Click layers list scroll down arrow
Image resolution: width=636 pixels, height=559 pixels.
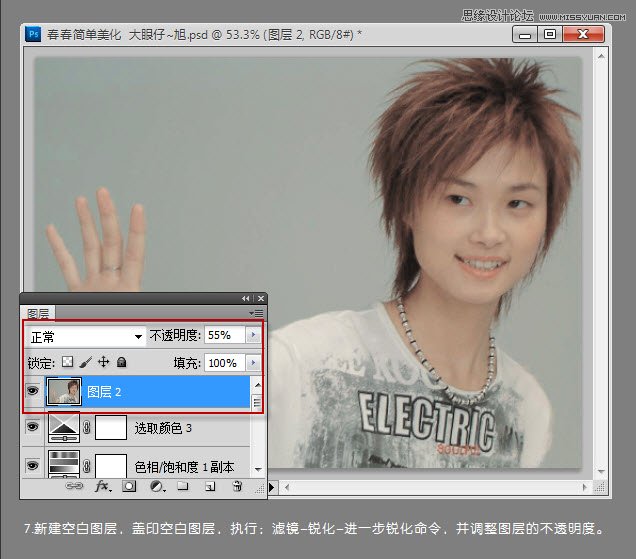258,469
